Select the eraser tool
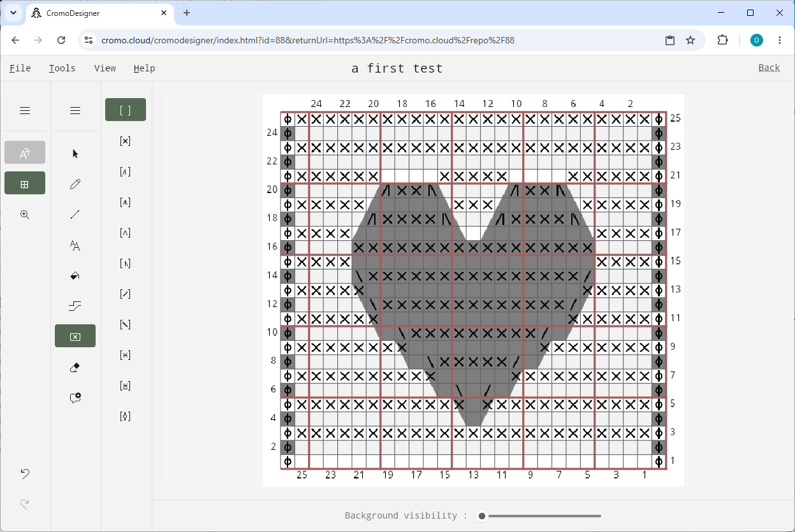 [75, 368]
